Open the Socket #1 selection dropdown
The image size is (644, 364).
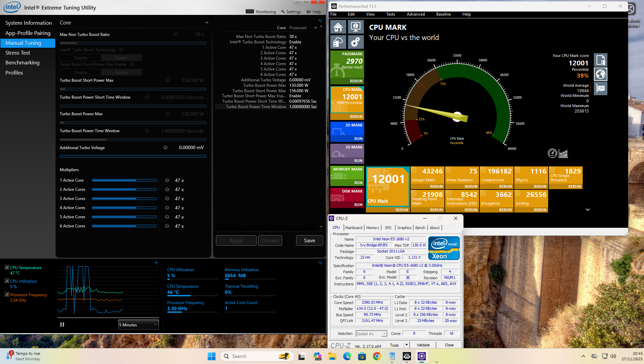pyautogui.click(x=371, y=334)
